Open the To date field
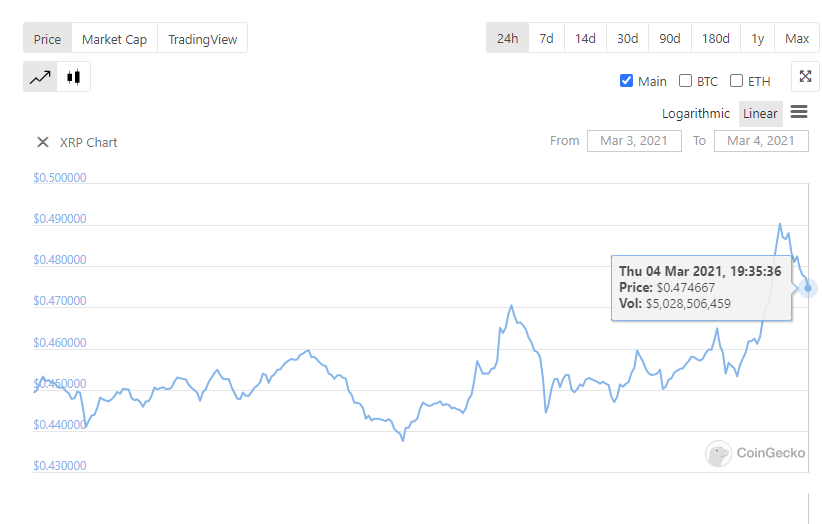Viewport: 822px width, 524px height. (761, 141)
